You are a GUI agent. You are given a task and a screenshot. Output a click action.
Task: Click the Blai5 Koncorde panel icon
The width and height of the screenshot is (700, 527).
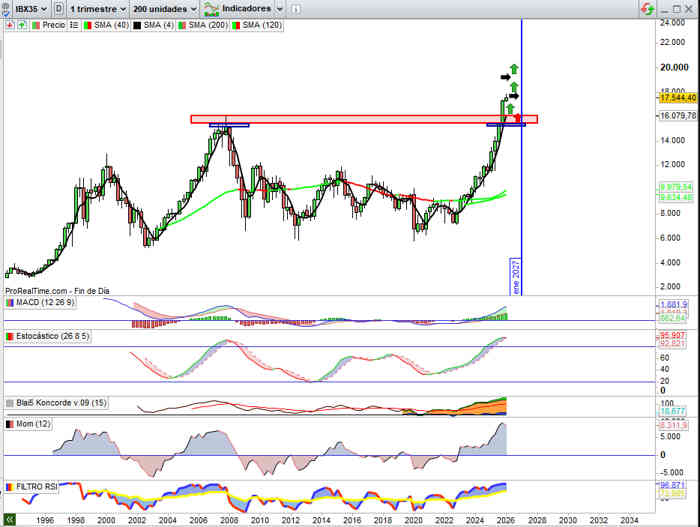pos(10,403)
